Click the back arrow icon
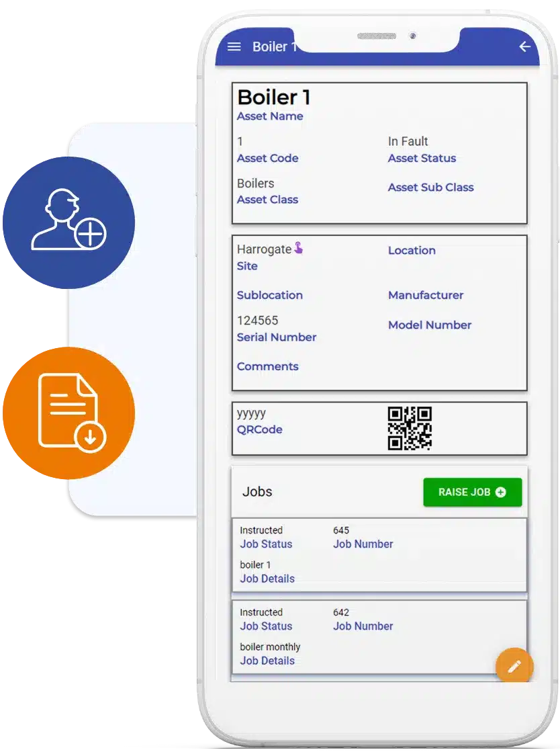Image resolution: width=560 pixels, height=754 pixels. [525, 46]
